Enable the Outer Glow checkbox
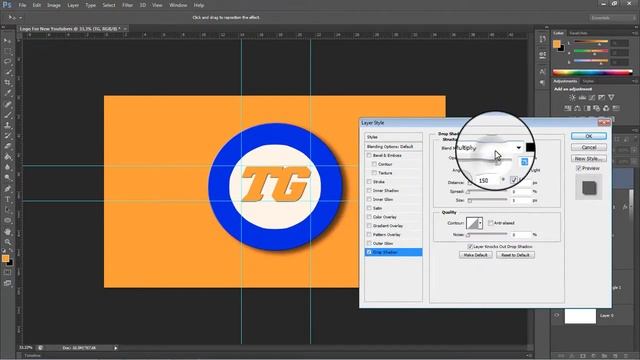The image size is (640, 360). pos(369,243)
